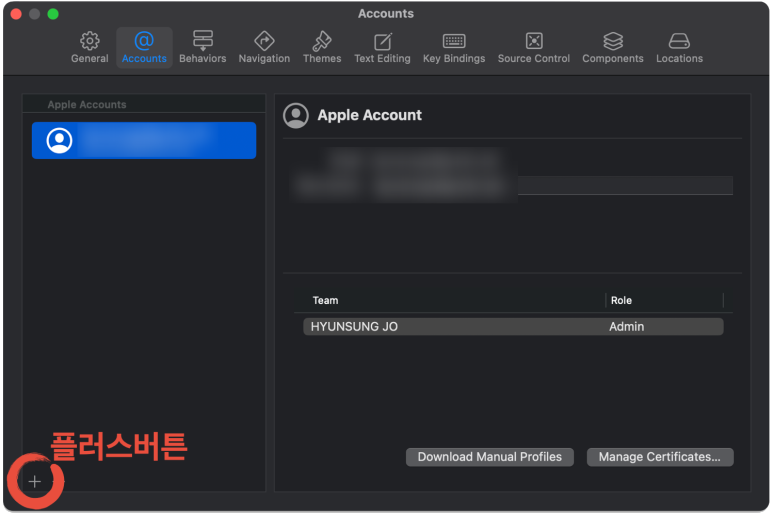This screenshot has height=516, width=773.
Task: Open the Behaviors preferences icon
Action: 203,40
